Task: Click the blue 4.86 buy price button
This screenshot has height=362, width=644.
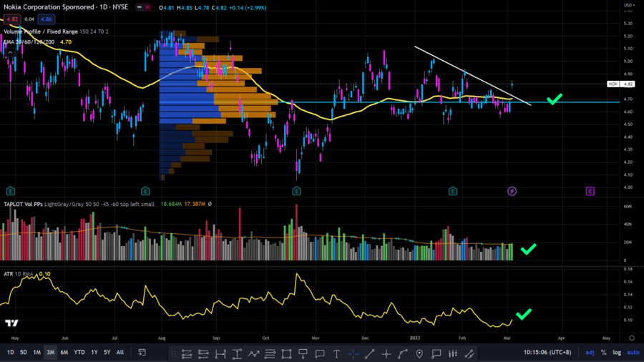Action: coord(47,19)
